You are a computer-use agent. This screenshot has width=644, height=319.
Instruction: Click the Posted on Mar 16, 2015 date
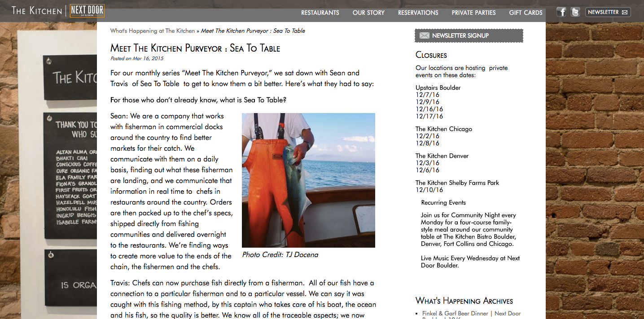137,58
